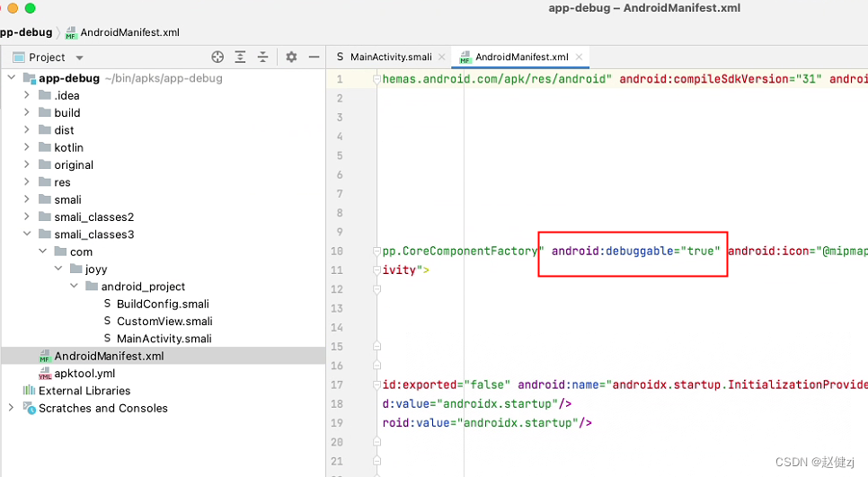The image size is (868, 477).
Task: Toggle fold marker on line 17
Action: tap(377, 384)
